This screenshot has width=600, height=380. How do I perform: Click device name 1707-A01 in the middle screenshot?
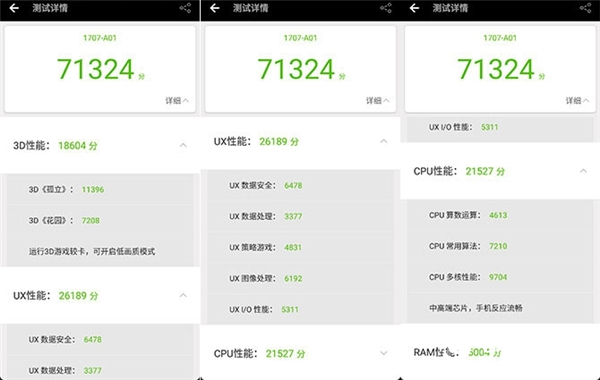point(300,38)
